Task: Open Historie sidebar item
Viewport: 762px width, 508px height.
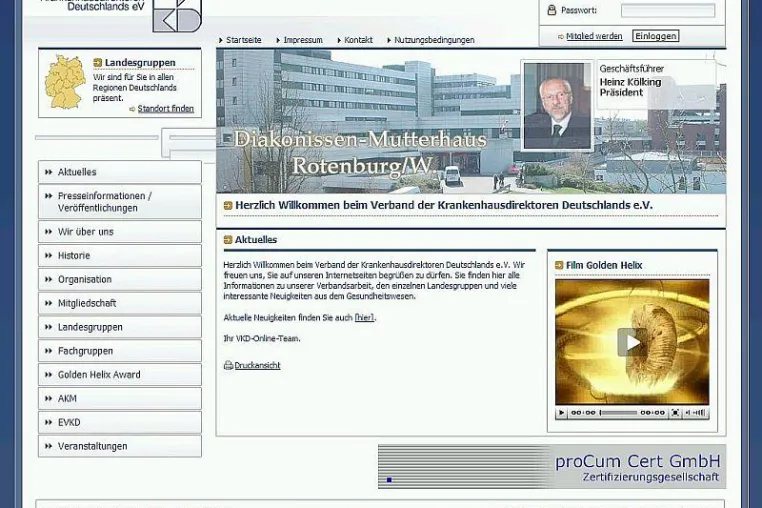Action: tap(120, 256)
